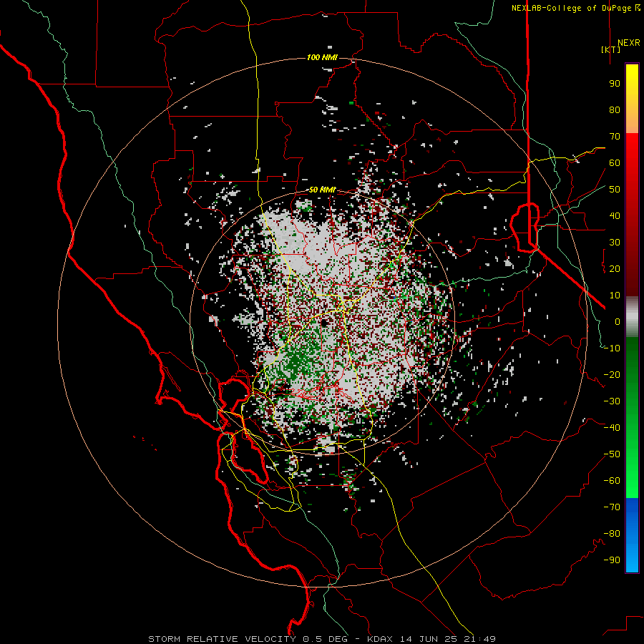Screen dimensions: 644x644
Task: Click the -50 knot scale label
Action: (x=612, y=454)
